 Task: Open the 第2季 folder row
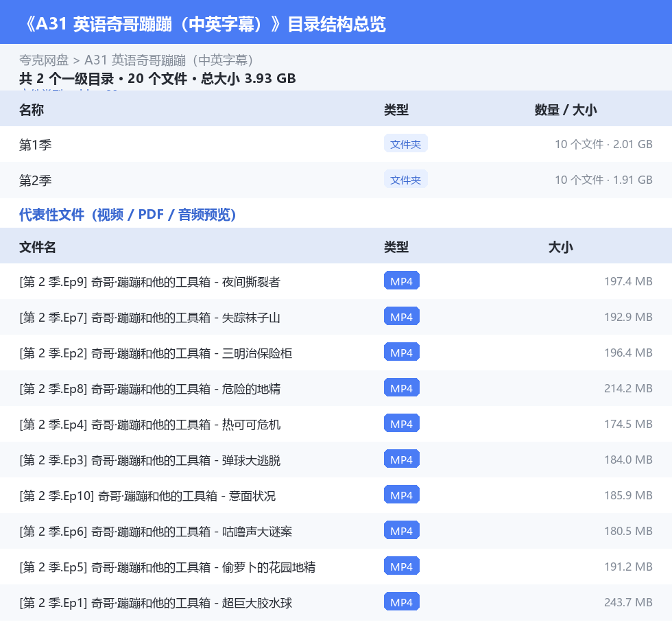pos(336,180)
